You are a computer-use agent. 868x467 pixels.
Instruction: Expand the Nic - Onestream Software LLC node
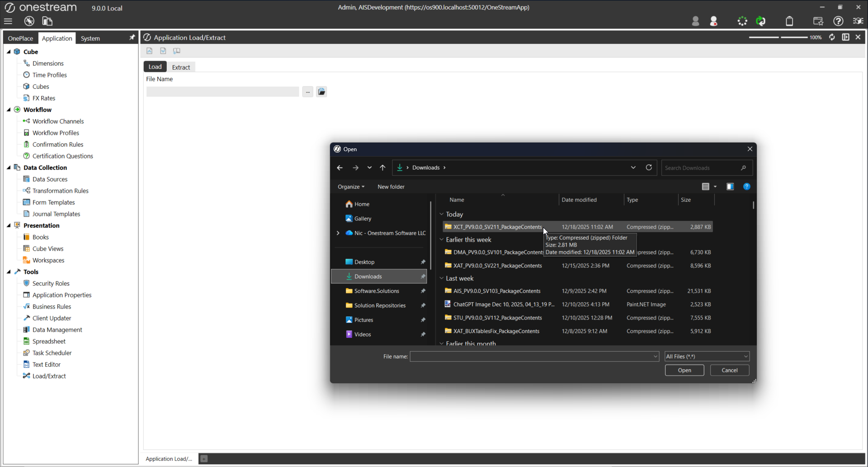coord(338,233)
